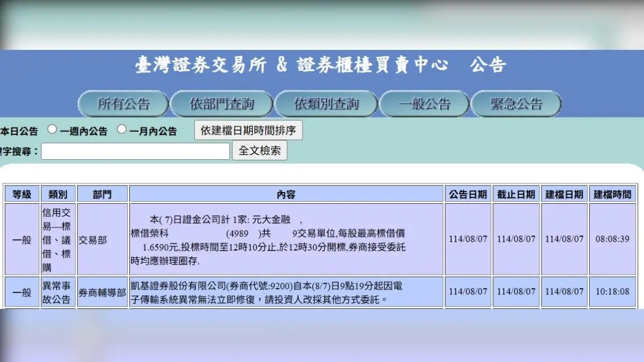Click the 類別 column header

coord(58,194)
